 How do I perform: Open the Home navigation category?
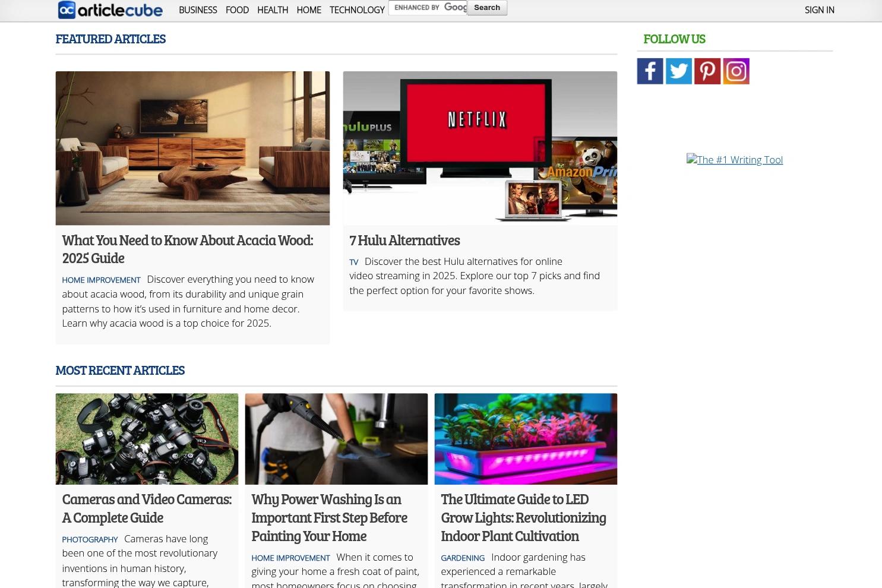point(308,10)
